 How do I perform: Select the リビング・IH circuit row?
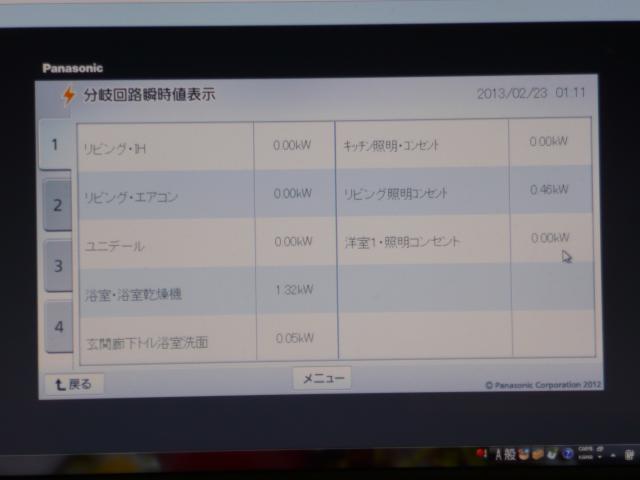coord(166,148)
